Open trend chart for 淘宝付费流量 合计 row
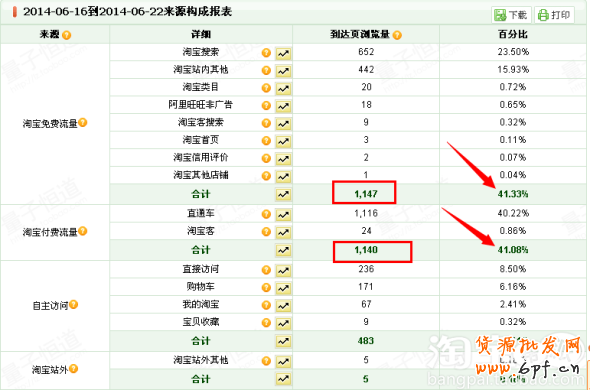 pyautogui.click(x=283, y=250)
